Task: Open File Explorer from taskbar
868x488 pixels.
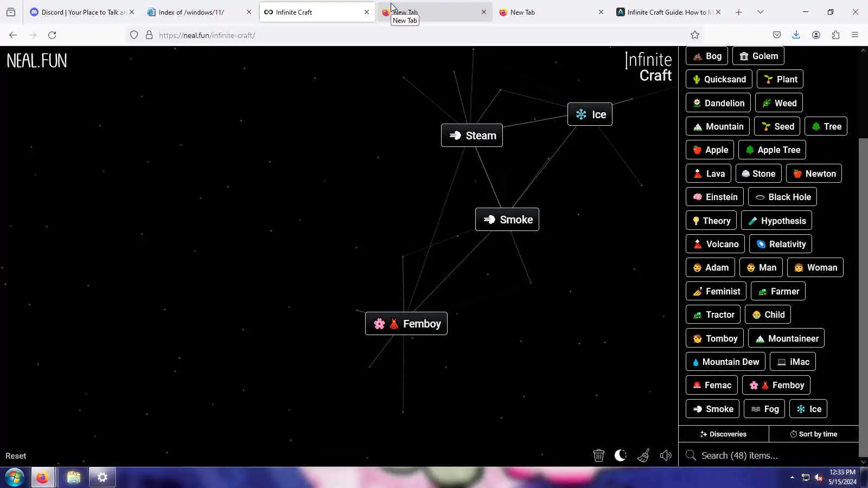Action: coord(73,477)
